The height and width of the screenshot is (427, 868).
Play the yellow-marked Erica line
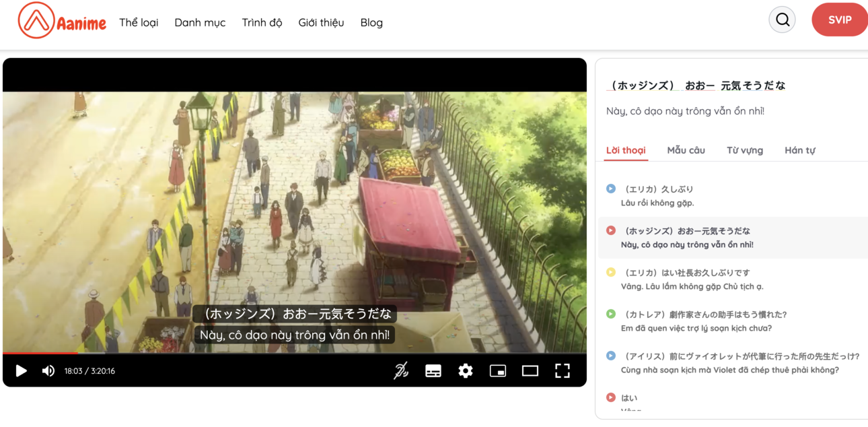coord(611,272)
